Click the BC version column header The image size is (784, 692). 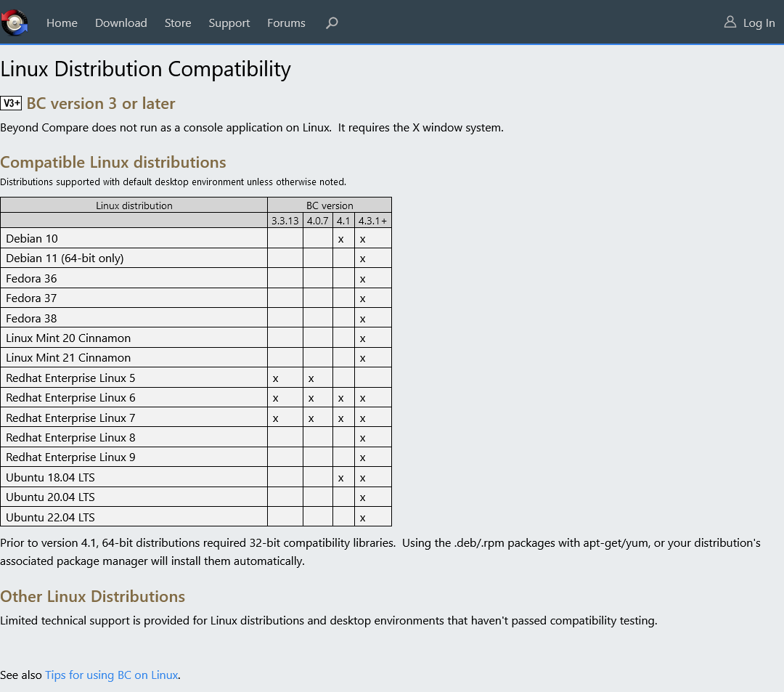tap(330, 205)
